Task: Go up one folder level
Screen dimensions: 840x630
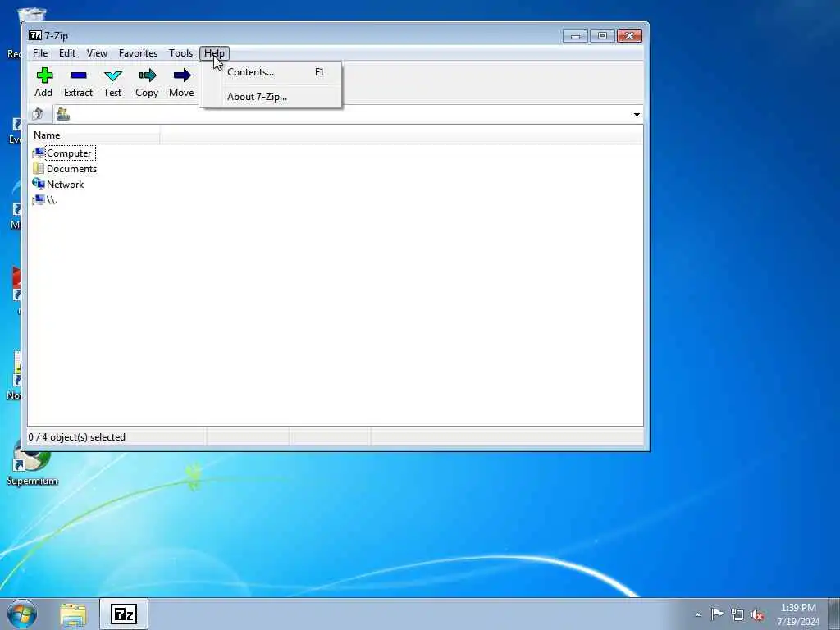Action: point(38,114)
